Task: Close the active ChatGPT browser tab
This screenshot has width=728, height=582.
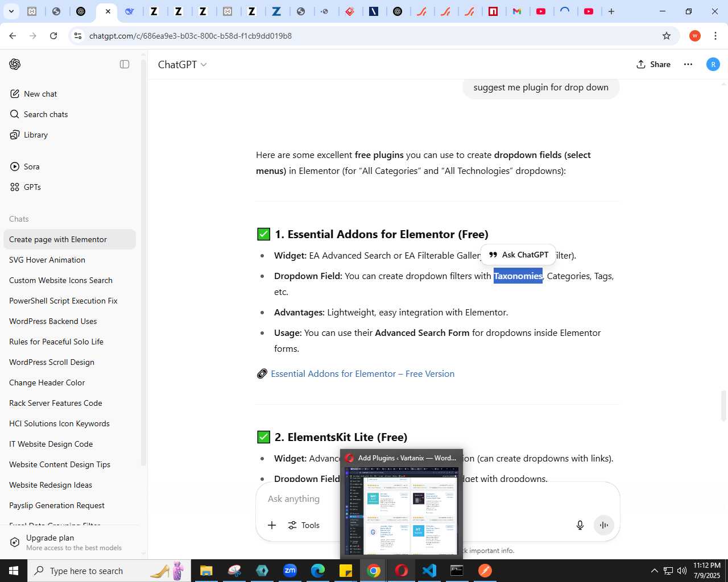Action: (108, 11)
